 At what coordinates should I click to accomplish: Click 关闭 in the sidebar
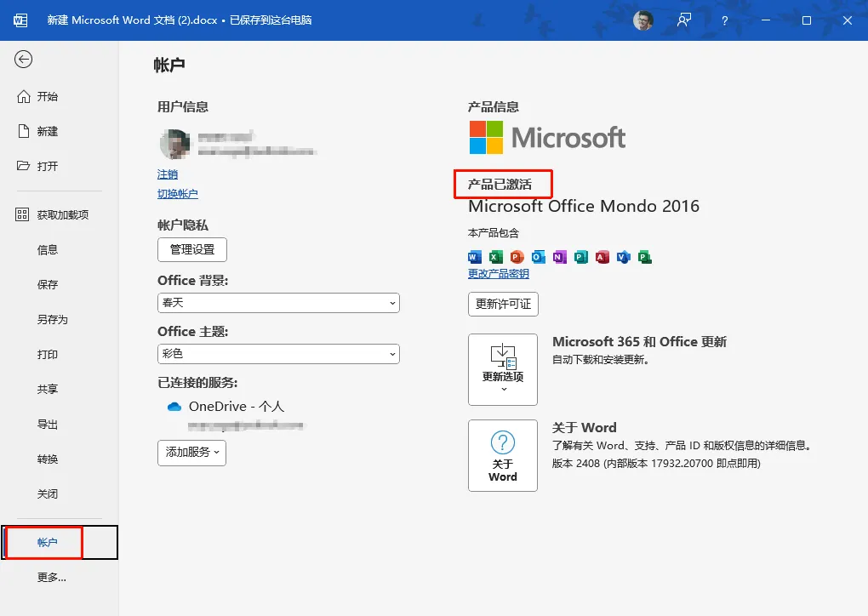47,494
